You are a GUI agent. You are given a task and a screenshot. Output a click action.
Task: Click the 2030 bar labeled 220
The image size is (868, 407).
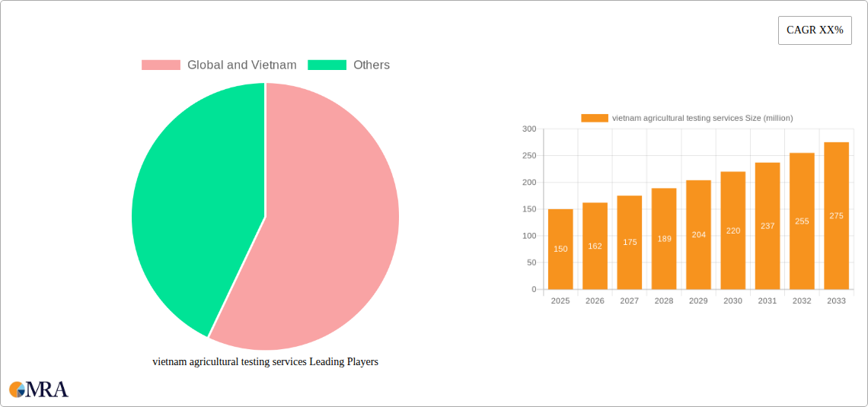tap(733, 231)
